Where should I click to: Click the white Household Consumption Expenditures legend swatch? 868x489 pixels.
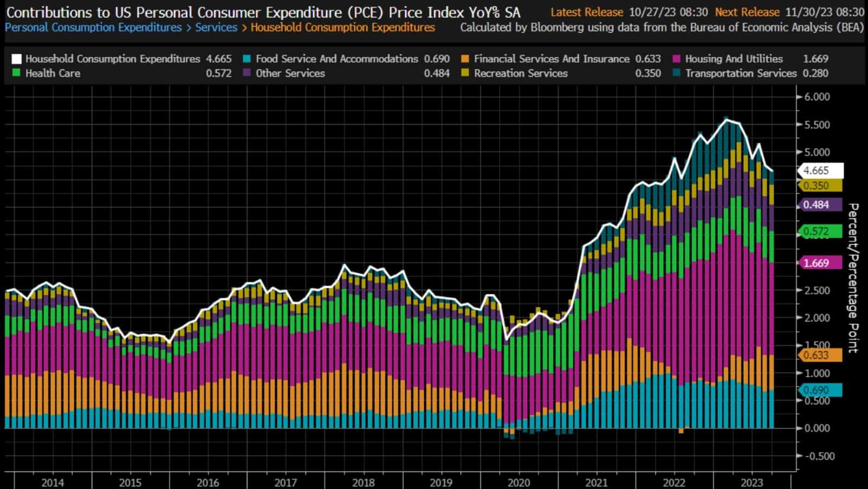[16, 59]
